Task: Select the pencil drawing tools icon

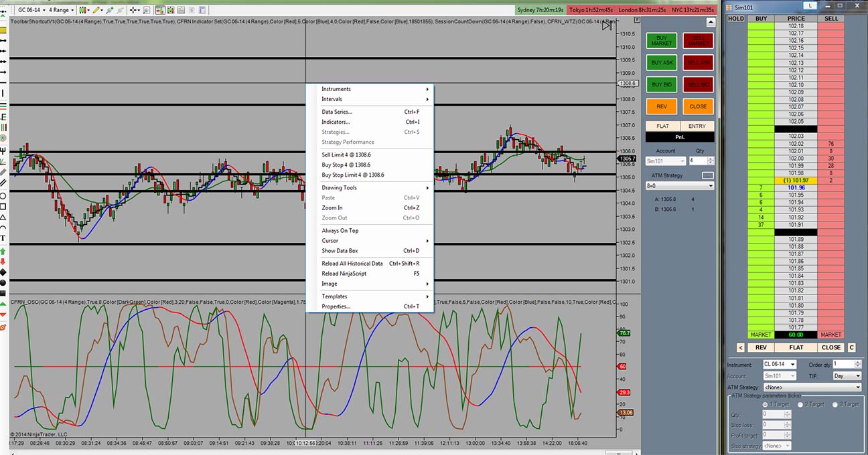Action: [96, 10]
